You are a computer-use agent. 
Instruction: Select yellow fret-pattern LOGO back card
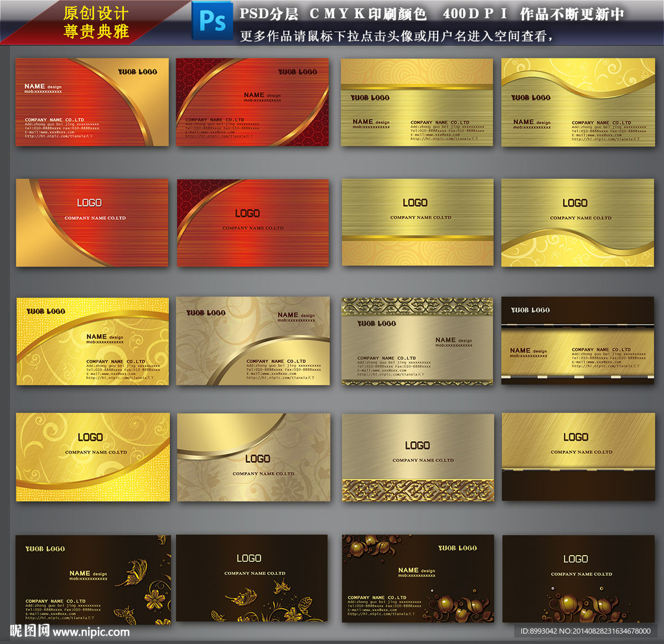pos(93,457)
